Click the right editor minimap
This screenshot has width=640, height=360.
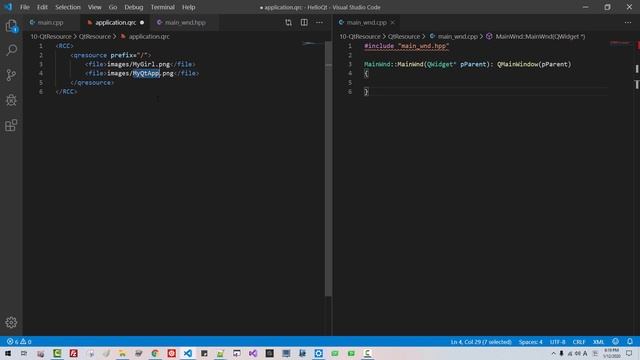[620, 43]
